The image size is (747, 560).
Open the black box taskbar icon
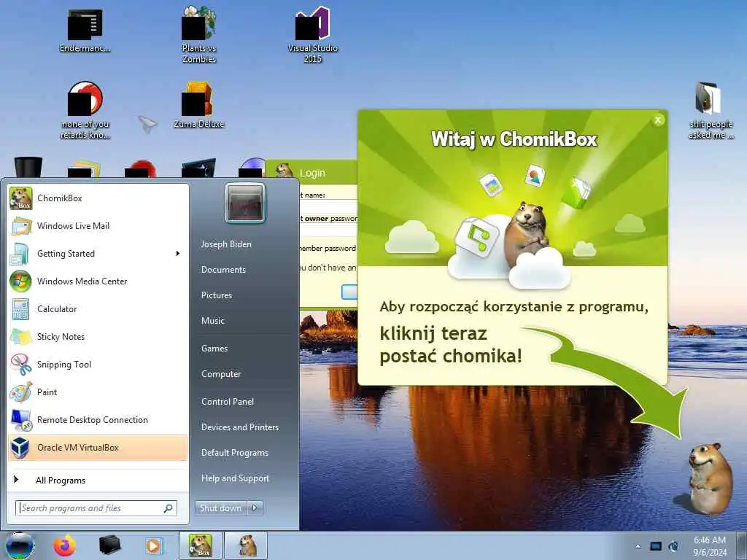(109, 545)
